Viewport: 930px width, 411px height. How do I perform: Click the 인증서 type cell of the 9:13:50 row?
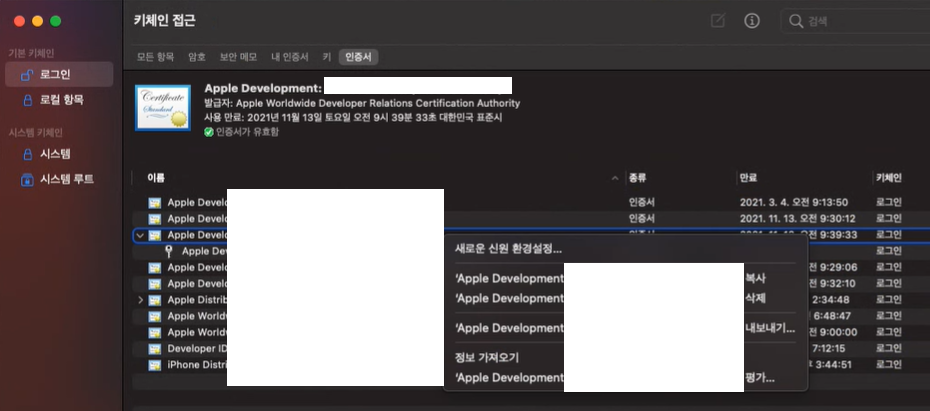[642, 203]
